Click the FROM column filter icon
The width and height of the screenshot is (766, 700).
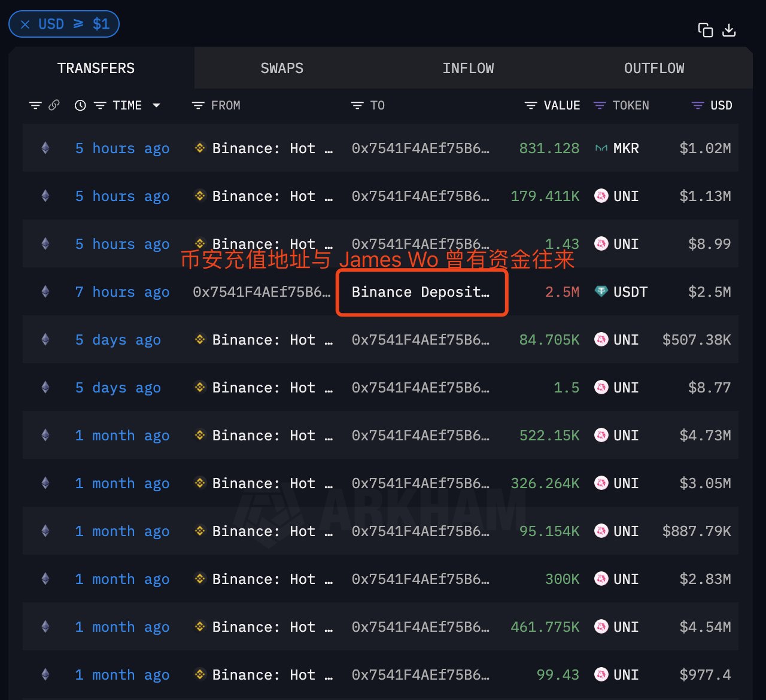coord(198,106)
